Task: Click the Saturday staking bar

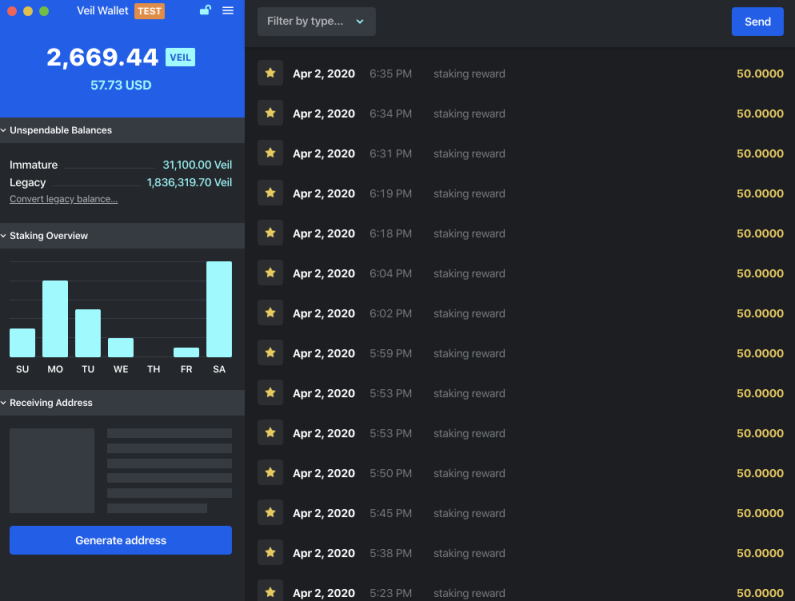Action: (x=219, y=309)
